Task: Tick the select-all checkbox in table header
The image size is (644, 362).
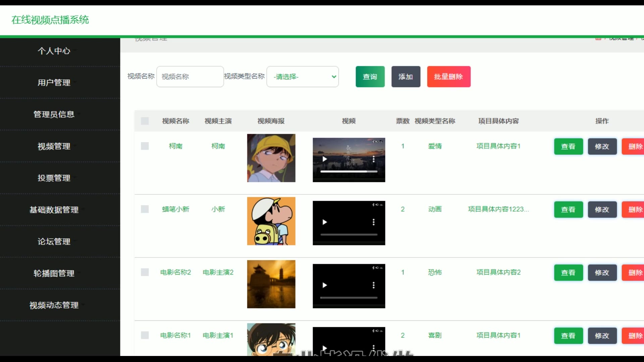Action: 145,121
